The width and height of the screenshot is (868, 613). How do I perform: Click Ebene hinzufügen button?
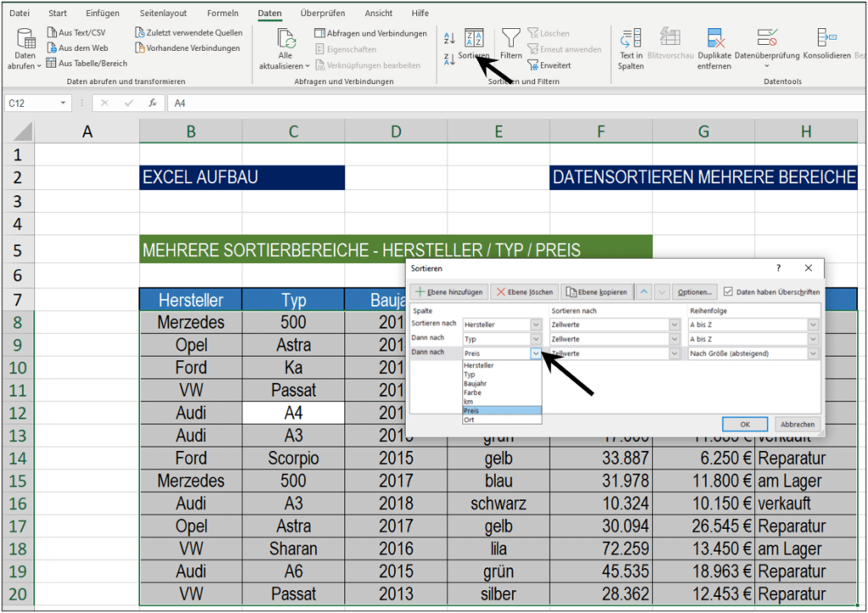[x=449, y=292]
